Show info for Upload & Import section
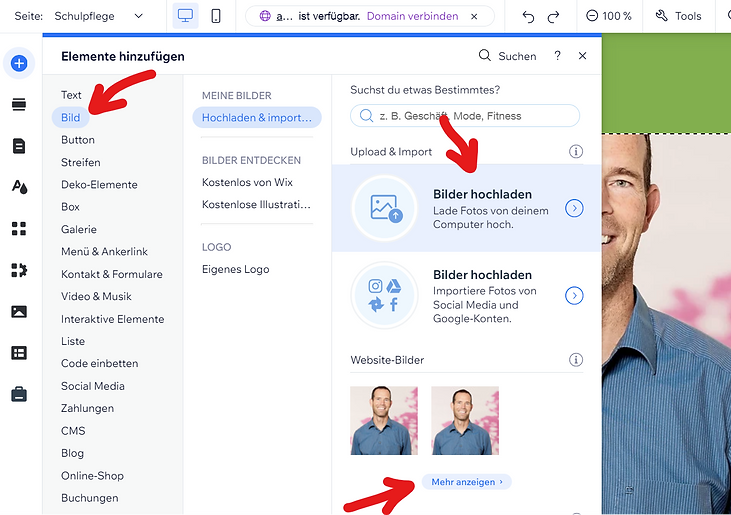The image size is (731, 515). coord(576,151)
